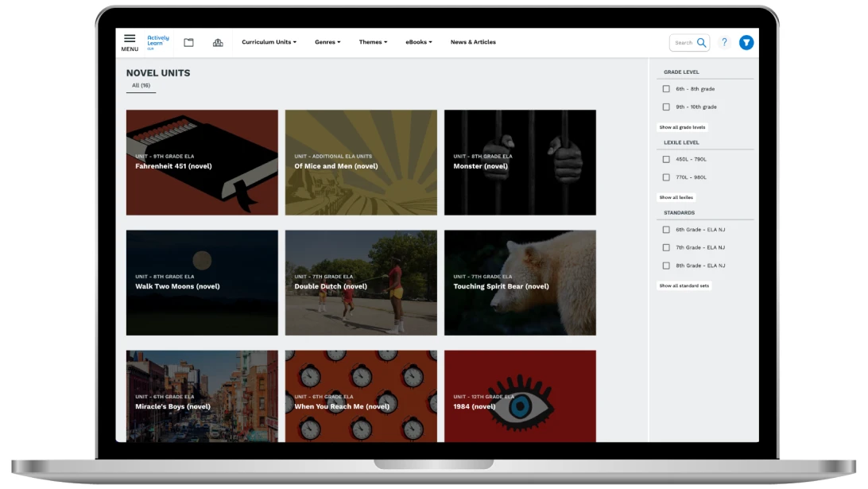Open the Double Dutch (novel) unit card

(x=361, y=283)
